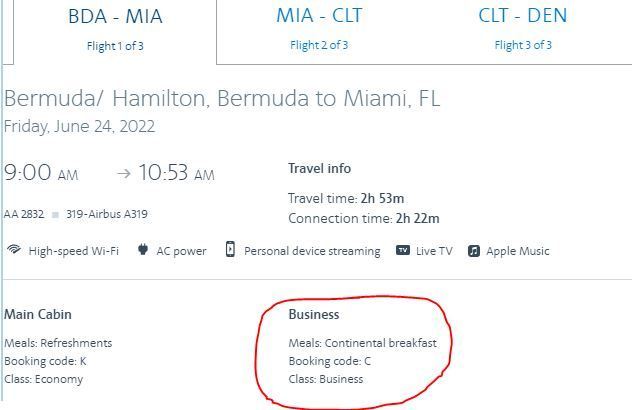Select the BDA - MIA flight tab

pyautogui.click(x=115, y=17)
